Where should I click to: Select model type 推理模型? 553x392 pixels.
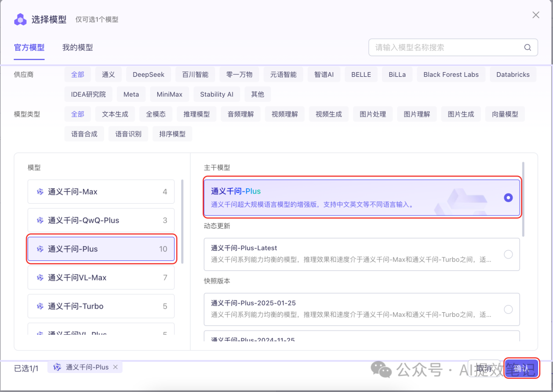pyautogui.click(x=197, y=114)
